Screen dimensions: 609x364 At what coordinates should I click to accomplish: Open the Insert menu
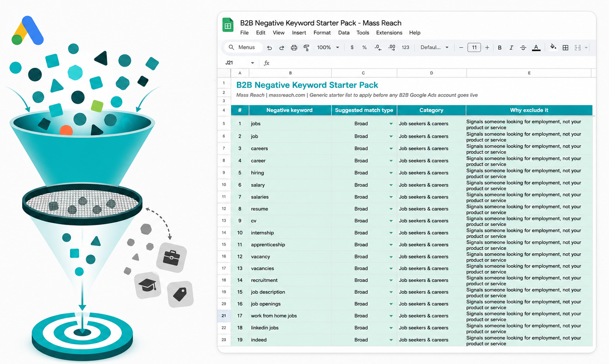(x=299, y=33)
